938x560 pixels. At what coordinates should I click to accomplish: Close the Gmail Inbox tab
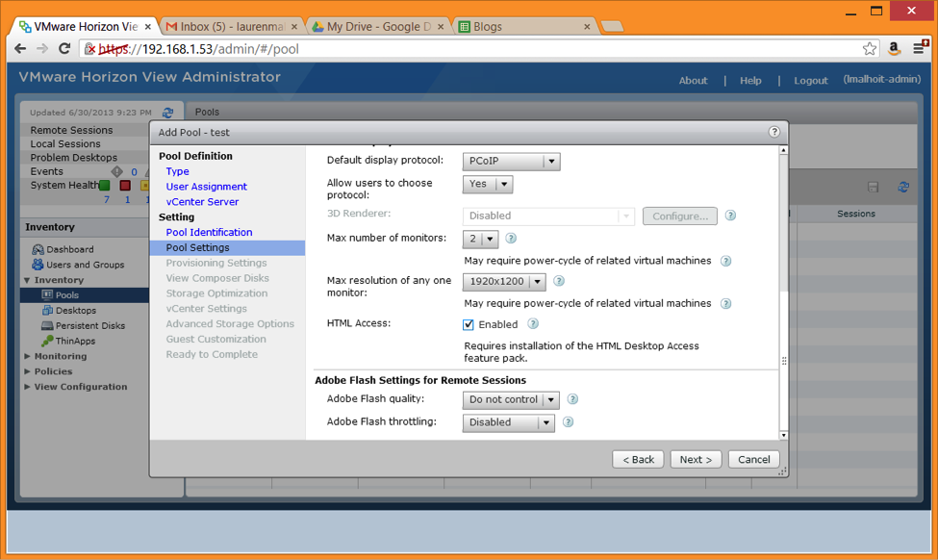coord(294,27)
